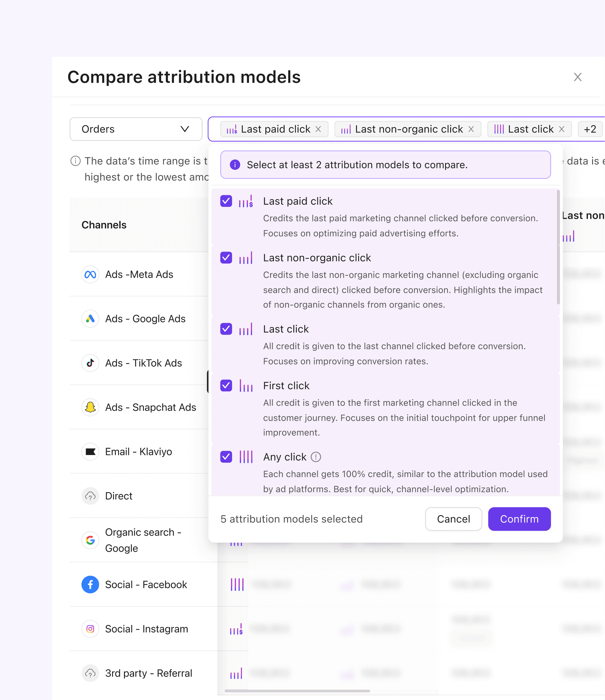Click 'Select at least 2 attribution models' notice
This screenshot has width=605, height=700.
[x=385, y=165]
